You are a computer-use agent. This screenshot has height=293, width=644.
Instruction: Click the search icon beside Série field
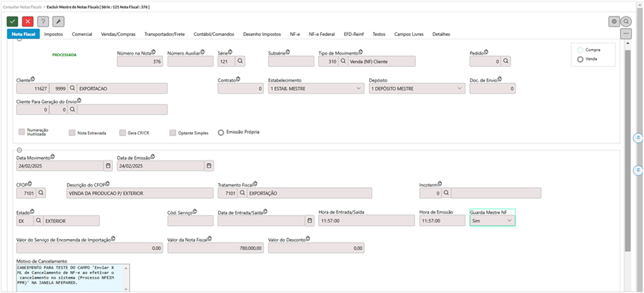tap(240, 61)
